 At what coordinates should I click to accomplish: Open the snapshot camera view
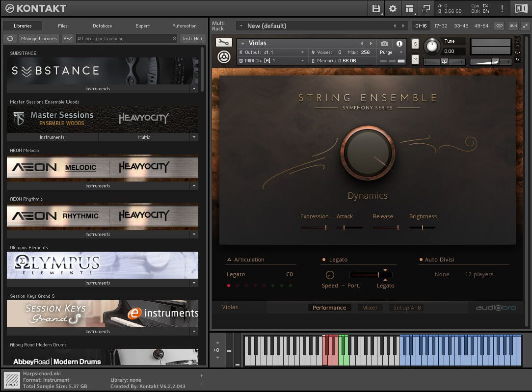click(x=384, y=43)
